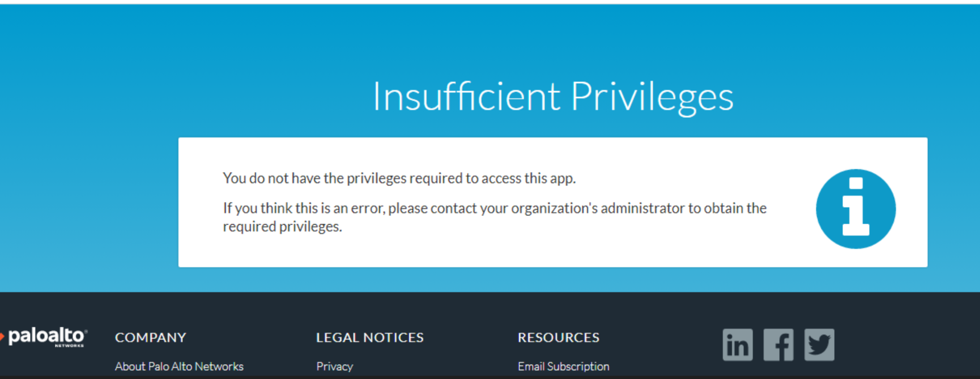The width and height of the screenshot is (980, 379).
Task: Open the About Palo Alto Networks link
Action: (x=179, y=367)
